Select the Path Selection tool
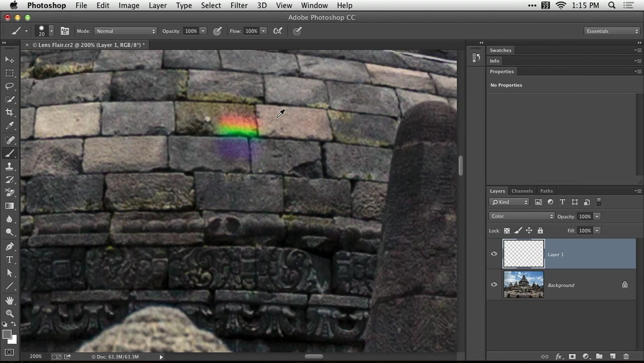This screenshot has width=644, height=363. click(10, 273)
